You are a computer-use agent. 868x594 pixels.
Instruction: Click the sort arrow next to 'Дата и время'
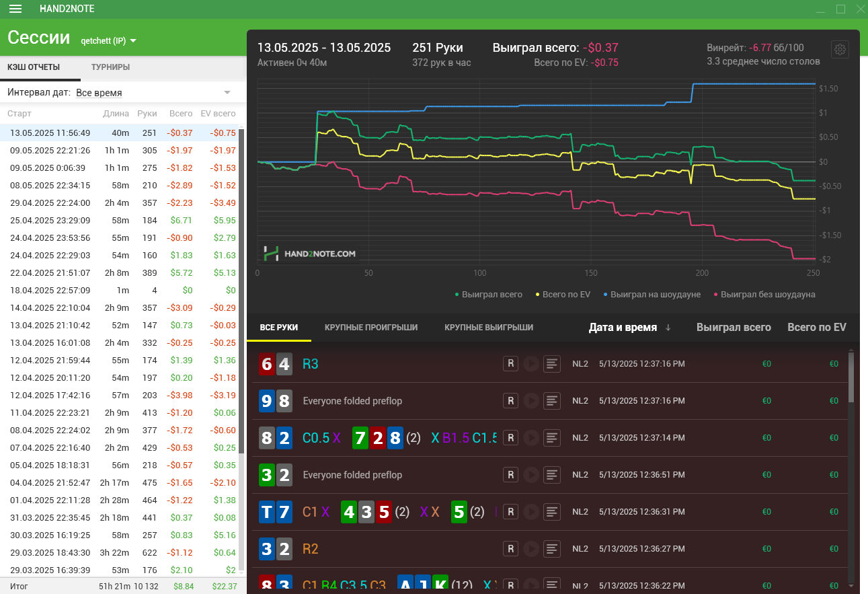[668, 328]
